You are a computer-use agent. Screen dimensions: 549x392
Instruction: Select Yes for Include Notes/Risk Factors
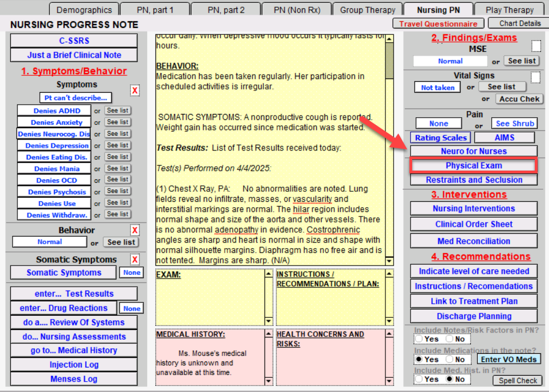tap(419, 339)
